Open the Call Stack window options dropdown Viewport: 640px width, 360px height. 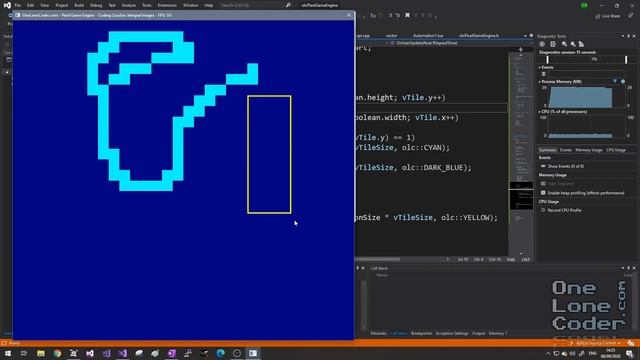click(623, 268)
